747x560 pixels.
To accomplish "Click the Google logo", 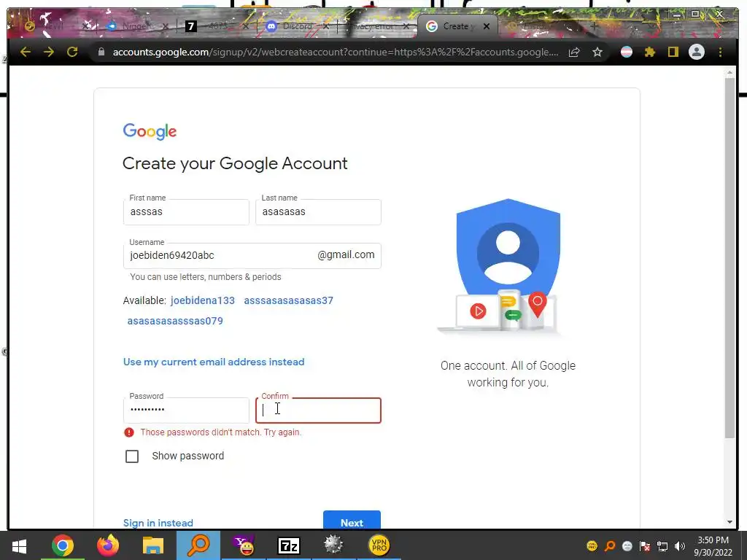I will coord(150,131).
